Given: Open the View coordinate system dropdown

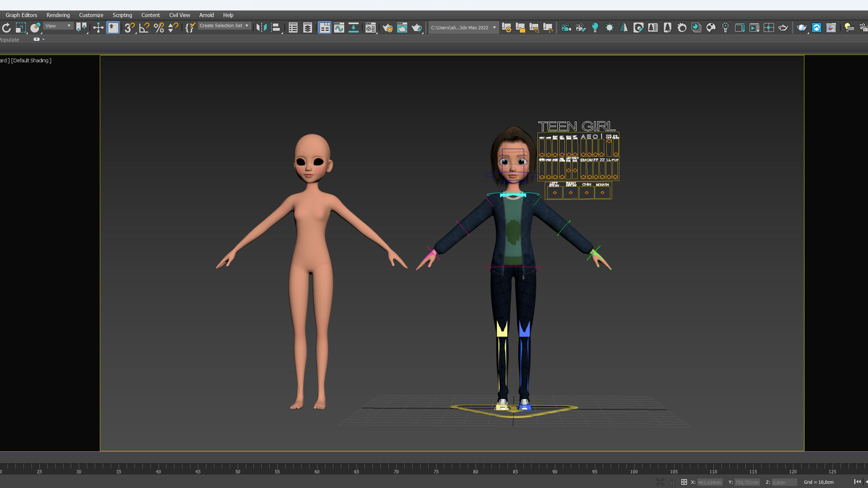Looking at the screenshot, I should coord(58,26).
